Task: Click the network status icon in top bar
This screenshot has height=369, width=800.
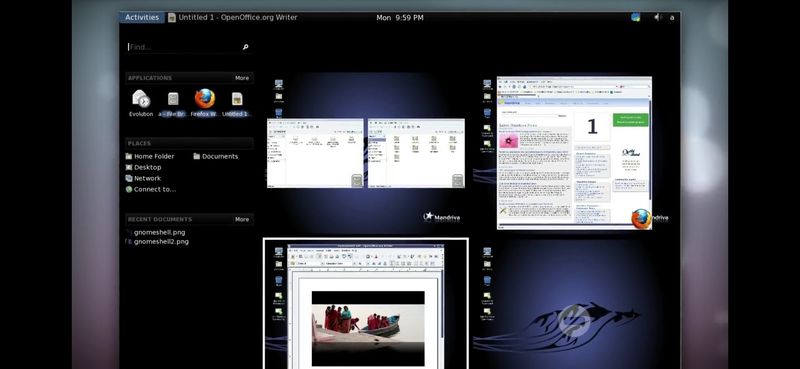Action: [x=635, y=17]
